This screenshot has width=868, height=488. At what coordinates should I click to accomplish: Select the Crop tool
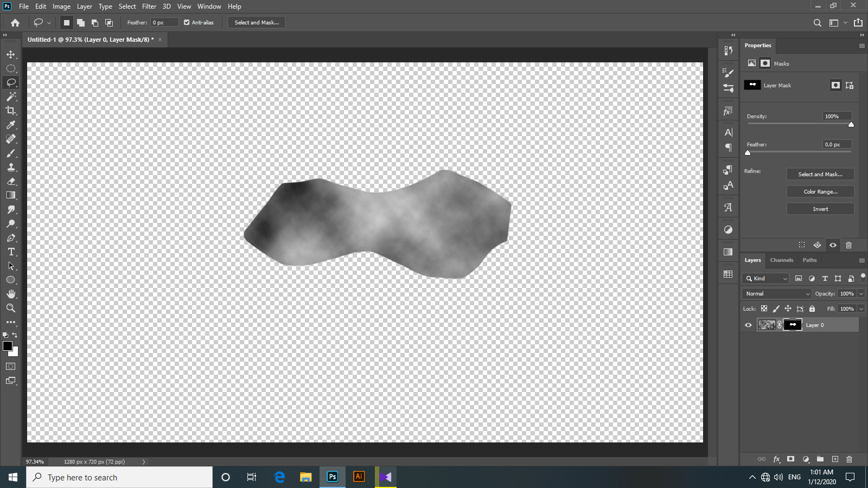point(11,111)
